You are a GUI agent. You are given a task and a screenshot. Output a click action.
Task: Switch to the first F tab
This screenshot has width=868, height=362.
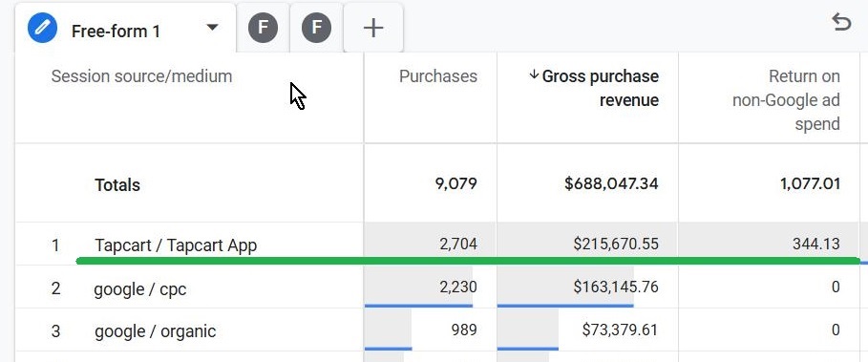point(263,29)
